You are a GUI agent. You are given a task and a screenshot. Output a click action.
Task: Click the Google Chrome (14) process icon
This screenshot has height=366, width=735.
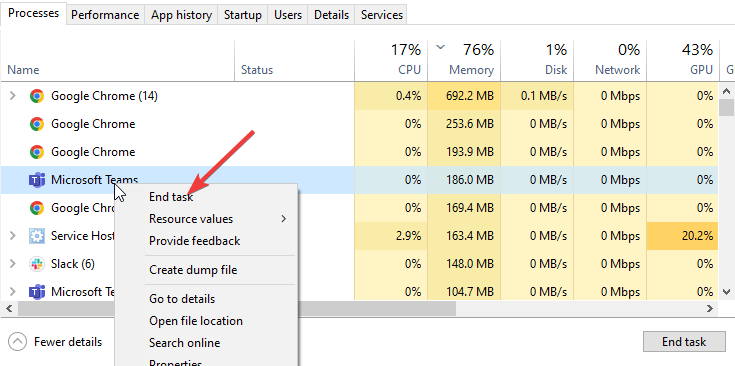(x=37, y=96)
